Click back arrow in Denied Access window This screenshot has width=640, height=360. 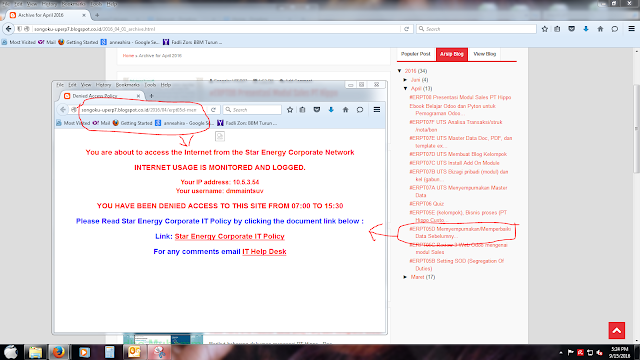(x=63, y=109)
